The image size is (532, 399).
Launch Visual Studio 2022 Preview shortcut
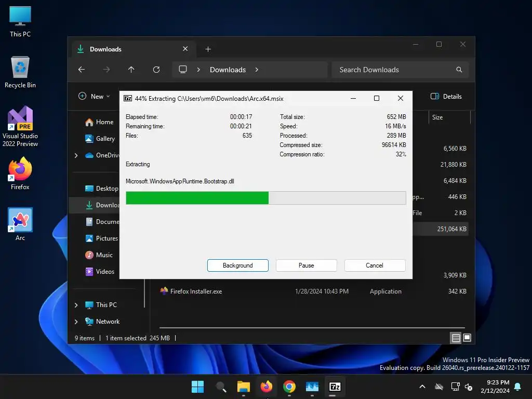(x=20, y=126)
